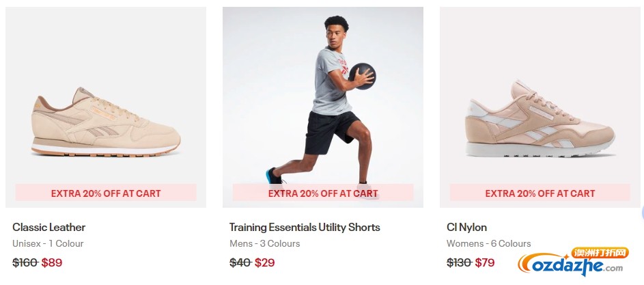644x285 pixels.
Task: Open the Training Essentials Utility Shorts photo
Action: tap(323, 107)
